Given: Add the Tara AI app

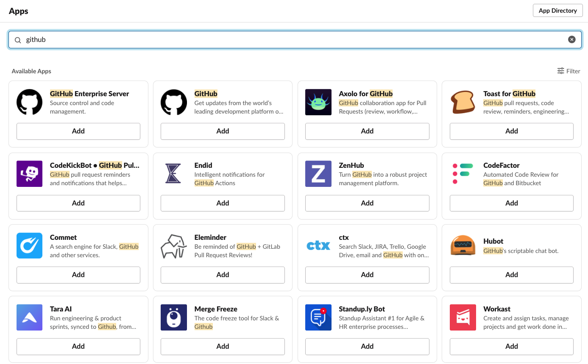Looking at the screenshot, I should pyautogui.click(x=78, y=347).
